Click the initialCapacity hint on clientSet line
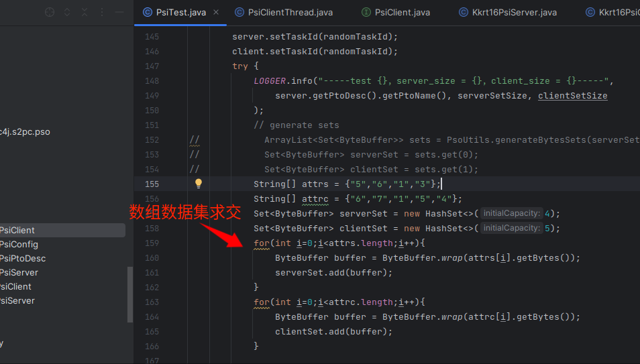640x364 pixels. tap(511, 228)
